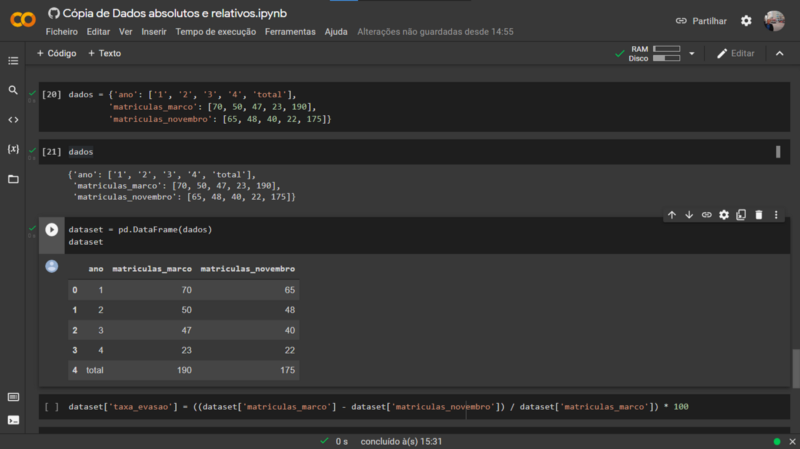800x449 pixels.
Task: Click the Partilhar share button
Action: click(701, 21)
